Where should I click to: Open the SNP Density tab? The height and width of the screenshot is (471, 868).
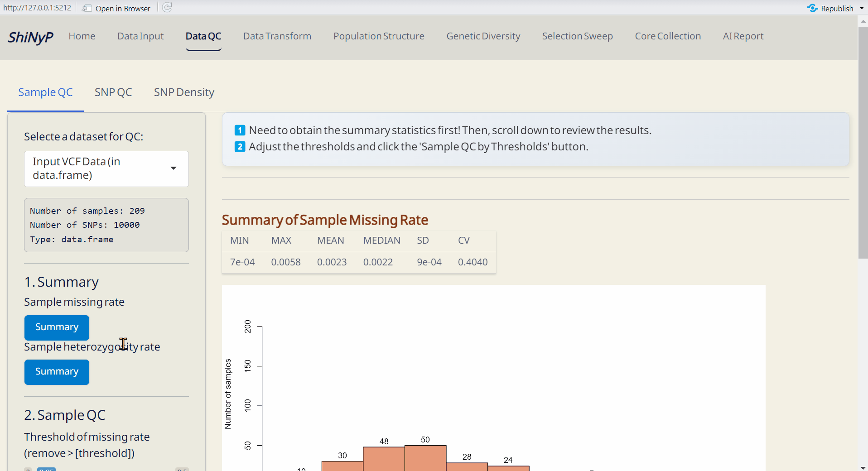click(184, 92)
